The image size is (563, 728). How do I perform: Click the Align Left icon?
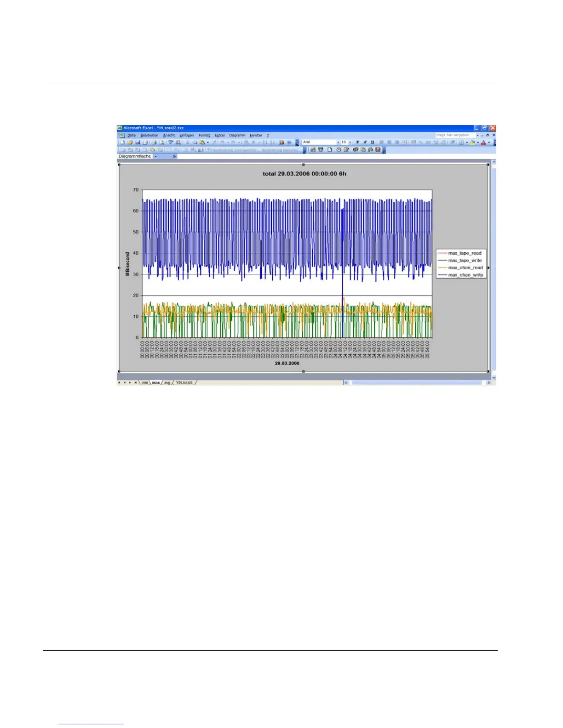coord(382,142)
